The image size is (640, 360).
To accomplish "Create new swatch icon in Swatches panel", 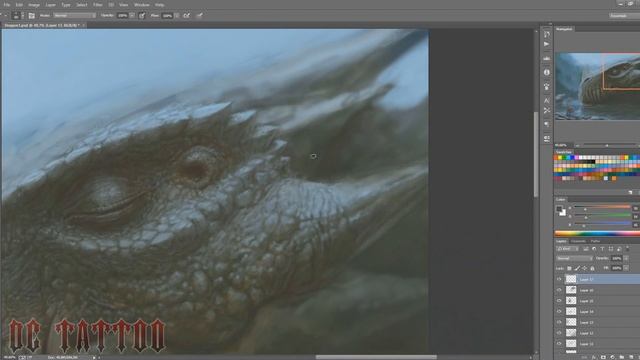I will click(x=630, y=192).
